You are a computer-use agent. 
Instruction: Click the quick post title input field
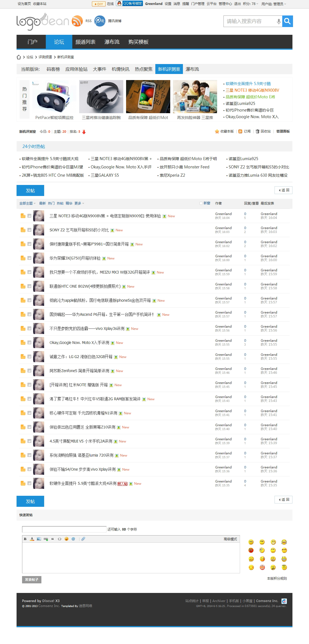coord(64,529)
